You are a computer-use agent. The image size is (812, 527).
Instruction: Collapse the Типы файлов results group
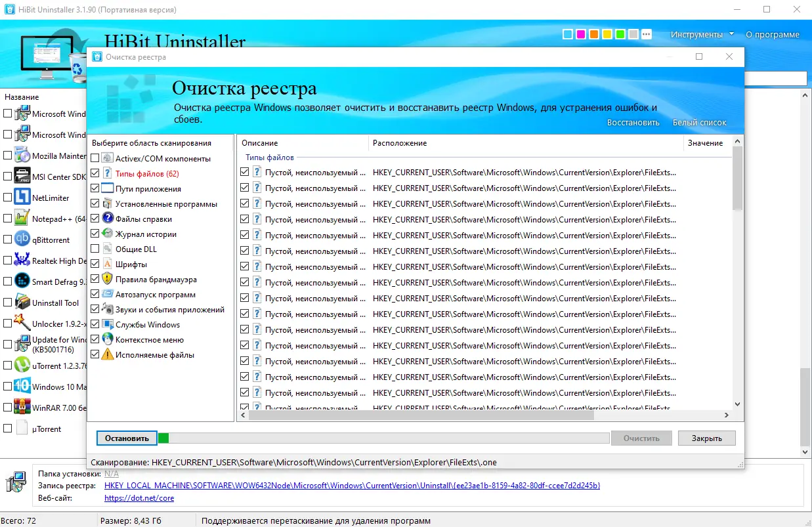tap(270, 158)
